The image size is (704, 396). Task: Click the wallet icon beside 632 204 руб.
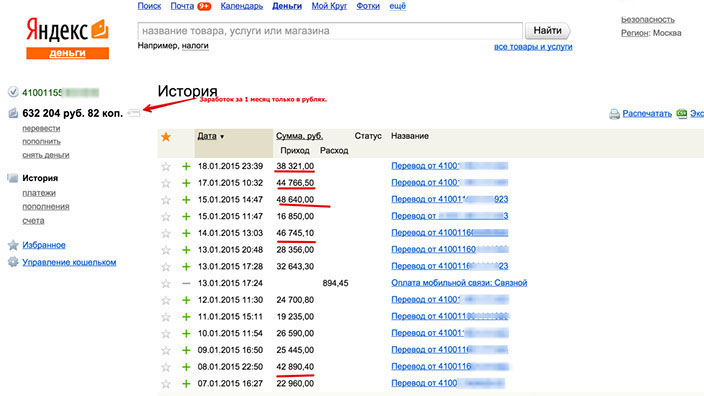[13, 113]
